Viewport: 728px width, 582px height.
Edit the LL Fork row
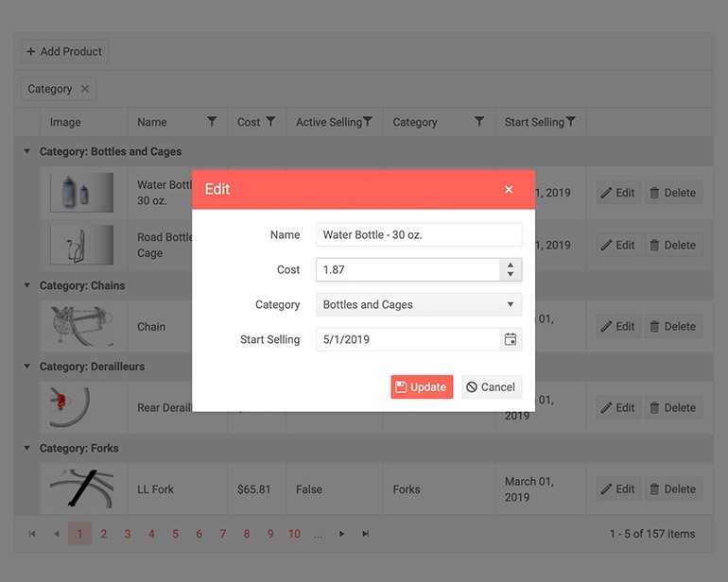tap(618, 488)
